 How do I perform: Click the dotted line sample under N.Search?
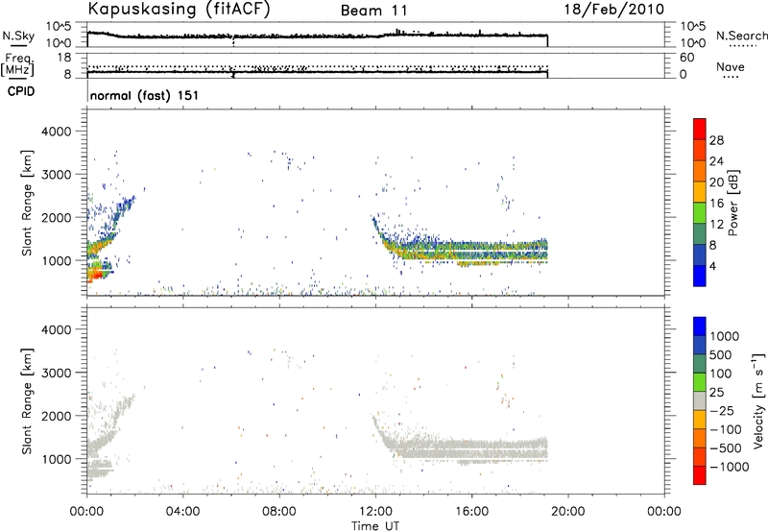[x=743, y=46]
